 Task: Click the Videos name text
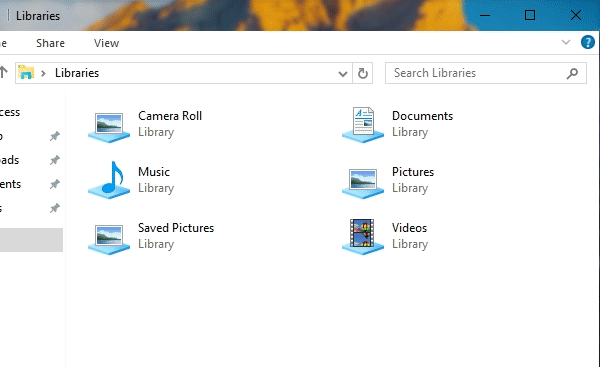(409, 228)
